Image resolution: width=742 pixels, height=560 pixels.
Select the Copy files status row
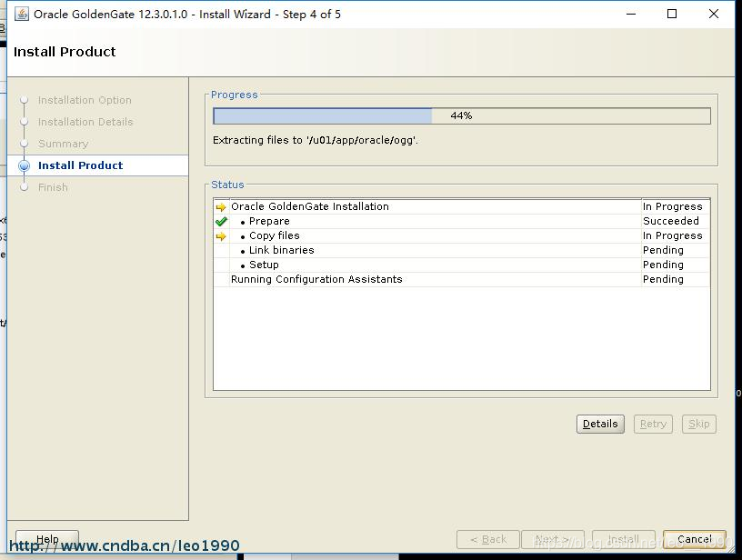pos(461,235)
